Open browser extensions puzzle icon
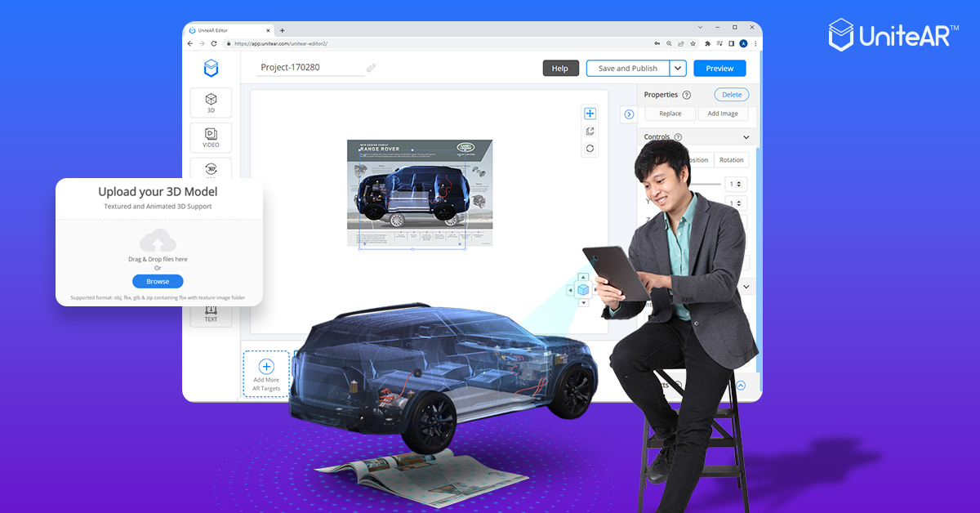 [x=706, y=43]
